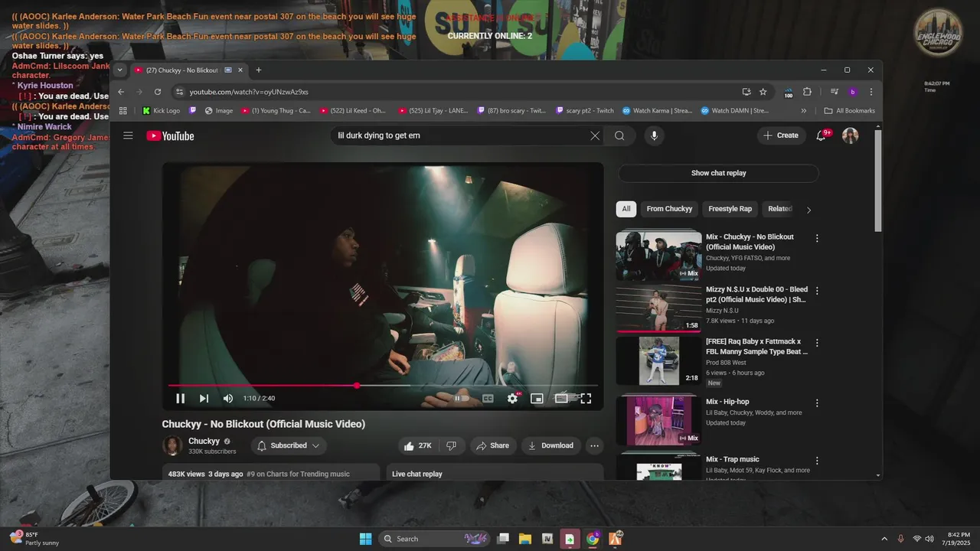Open options for Raq Baby type beat
Viewport: 980px width, 551px height.
817,343
